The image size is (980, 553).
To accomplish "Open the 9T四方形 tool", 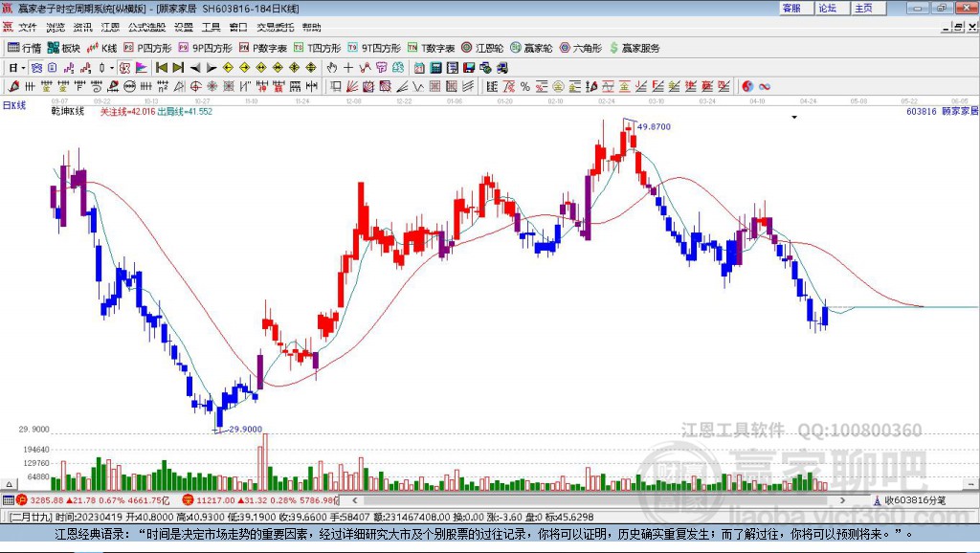I will tap(374, 48).
